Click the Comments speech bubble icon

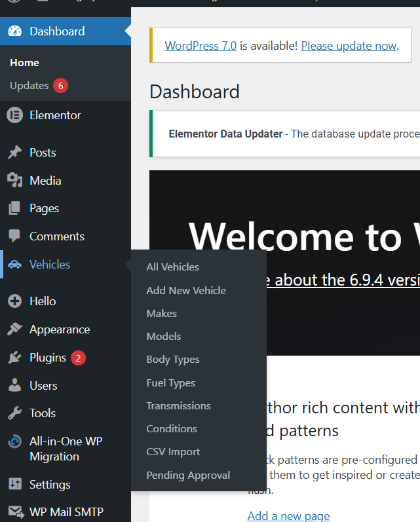[x=14, y=236]
